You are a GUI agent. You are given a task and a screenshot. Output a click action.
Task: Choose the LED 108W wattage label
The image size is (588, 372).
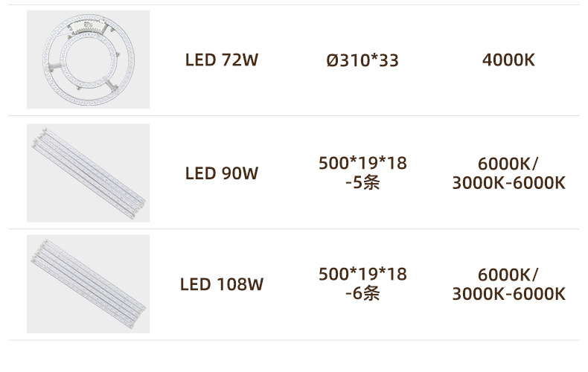(221, 284)
